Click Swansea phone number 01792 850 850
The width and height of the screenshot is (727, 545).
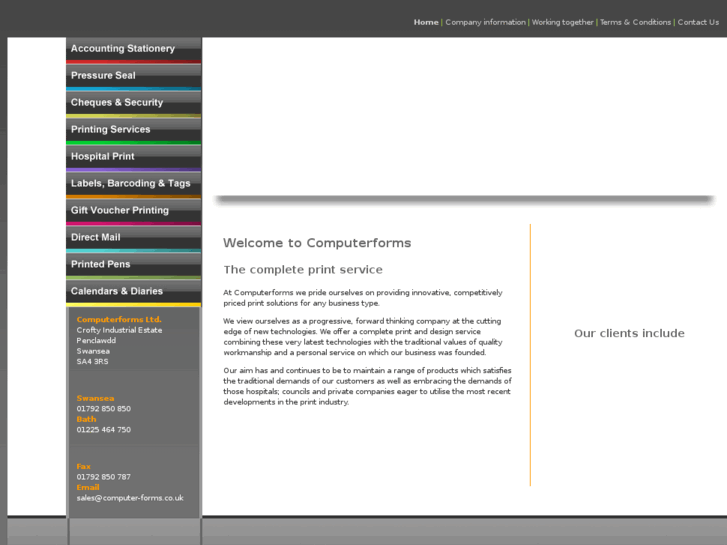pyautogui.click(x=103, y=409)
